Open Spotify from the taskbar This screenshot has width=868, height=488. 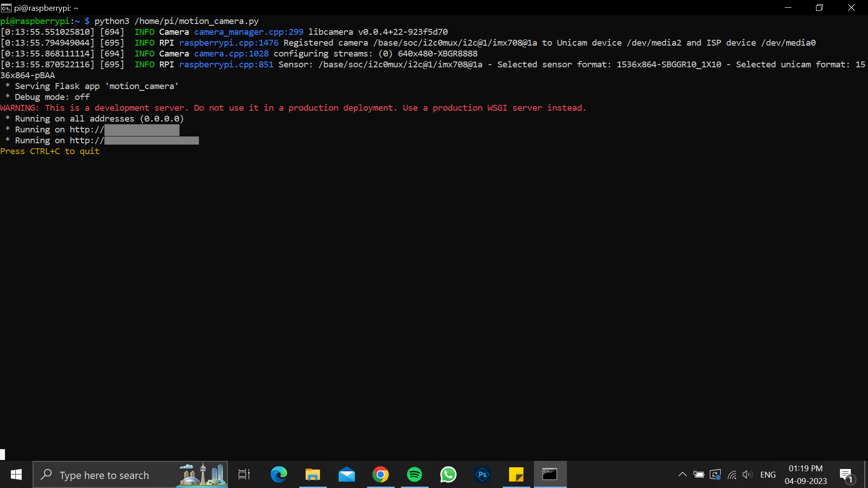415,474
